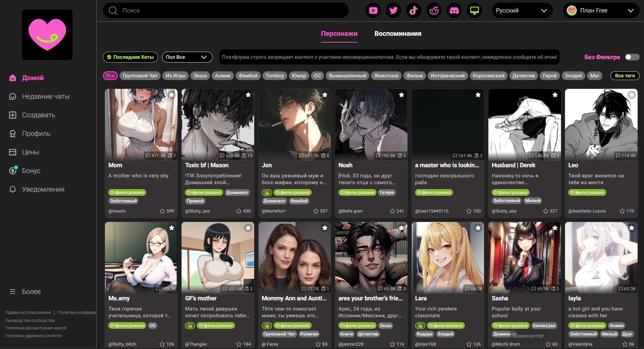Open the Discord link icon

point(454,10)
